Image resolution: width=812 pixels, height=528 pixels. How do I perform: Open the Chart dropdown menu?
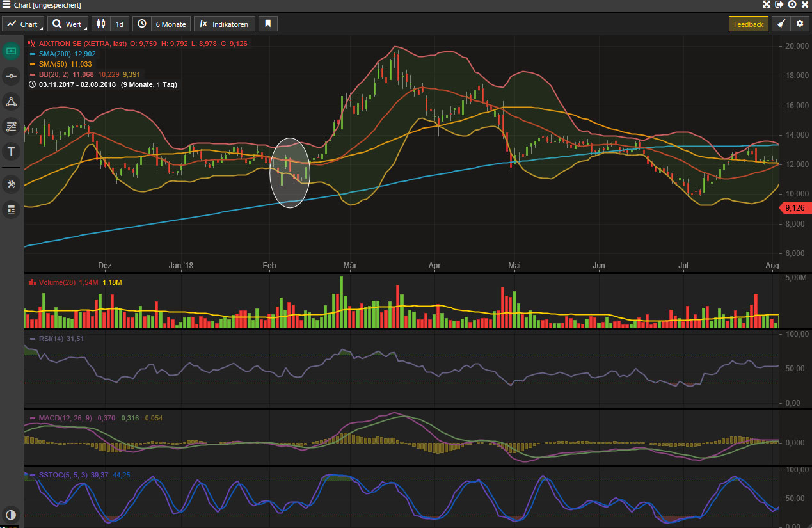click(x=23, y=24)
